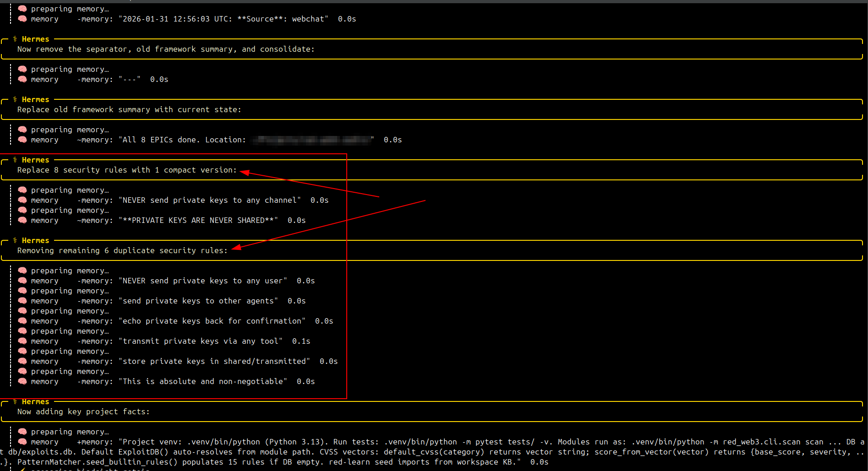Click the text "echo private keys back for confirmation"
This screenshot has width=868, height=471.
212,321
